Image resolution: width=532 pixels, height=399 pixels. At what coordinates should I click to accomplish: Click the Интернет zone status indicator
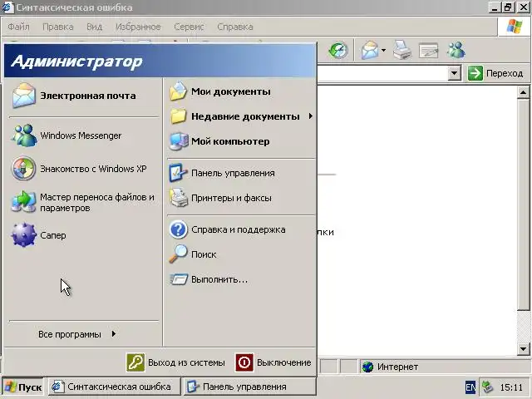[x=390, y=367]
